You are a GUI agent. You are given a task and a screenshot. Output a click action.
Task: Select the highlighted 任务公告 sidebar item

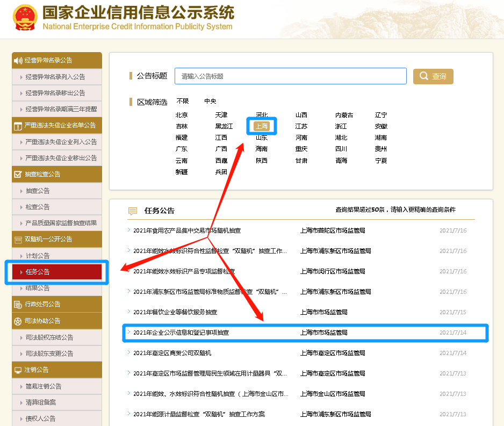[x=57, y=272]
